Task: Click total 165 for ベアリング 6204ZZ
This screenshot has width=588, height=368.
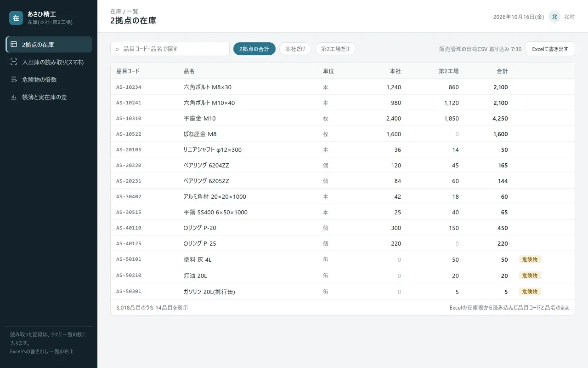Action: 503,165
